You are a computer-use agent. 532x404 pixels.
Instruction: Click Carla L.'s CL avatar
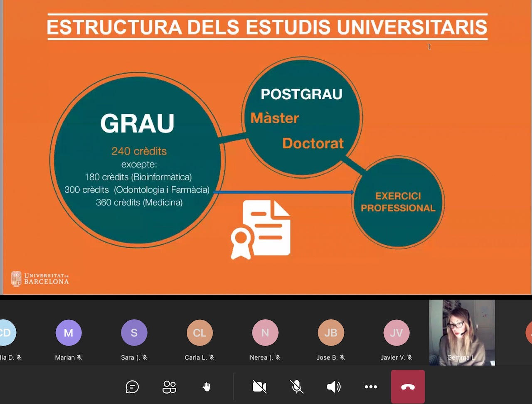(199, 333)
